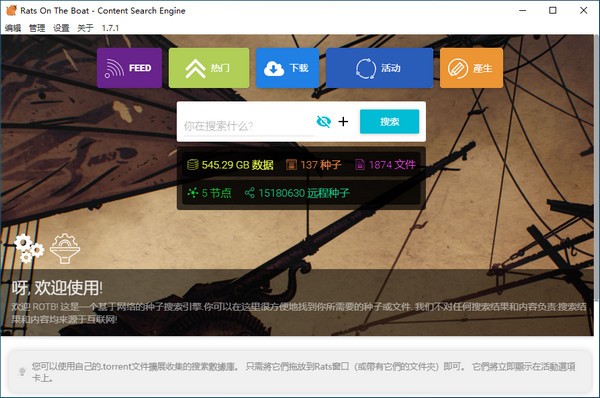Open the 关于 menu
The width and height of the screenshot is (600, 398).
[85, 28]
